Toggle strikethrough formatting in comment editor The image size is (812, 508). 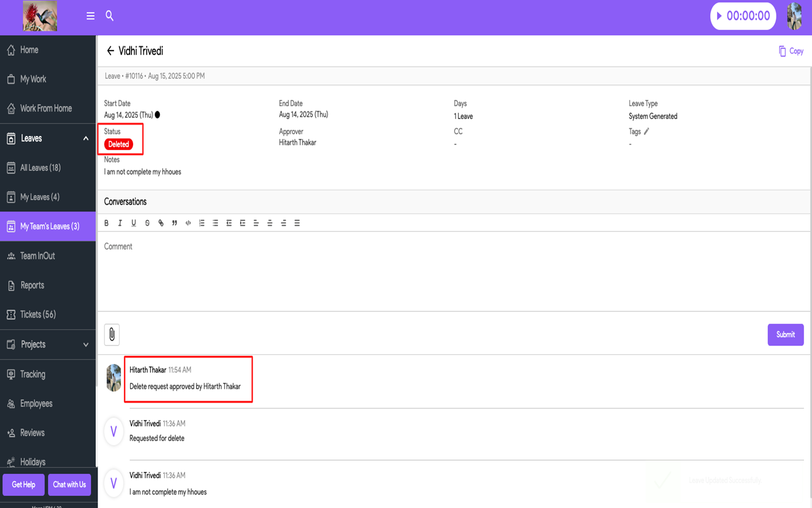(x=147, y=223)
